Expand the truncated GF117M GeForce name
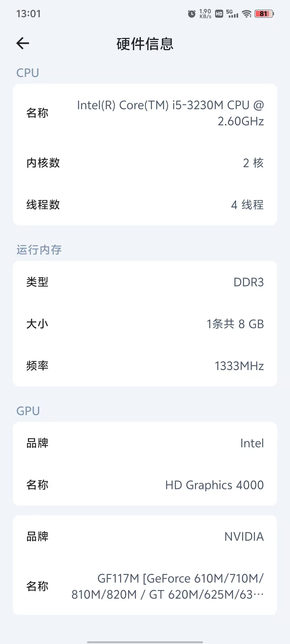This screenshot has height=644, width=290. (x=168, y=586)
